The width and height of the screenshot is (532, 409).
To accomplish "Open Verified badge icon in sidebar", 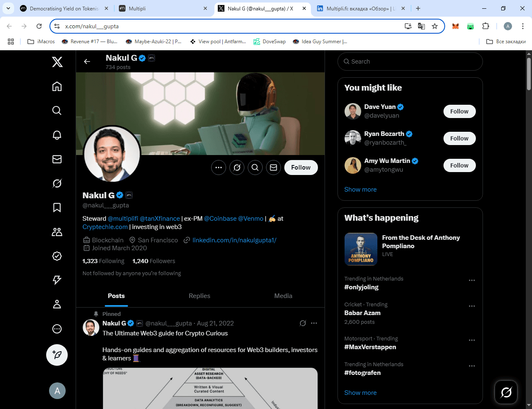I will pyautogui.click(x=57, y=256).
